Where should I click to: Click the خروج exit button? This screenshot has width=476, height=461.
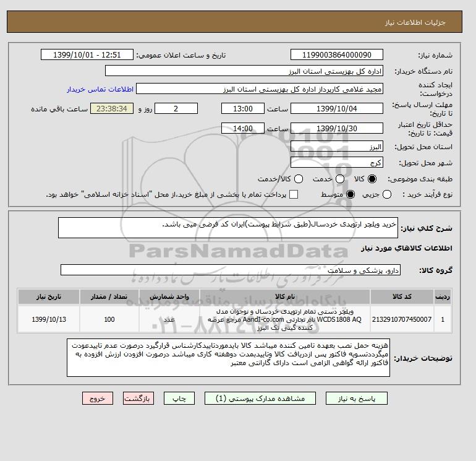[x=98, y=399]
